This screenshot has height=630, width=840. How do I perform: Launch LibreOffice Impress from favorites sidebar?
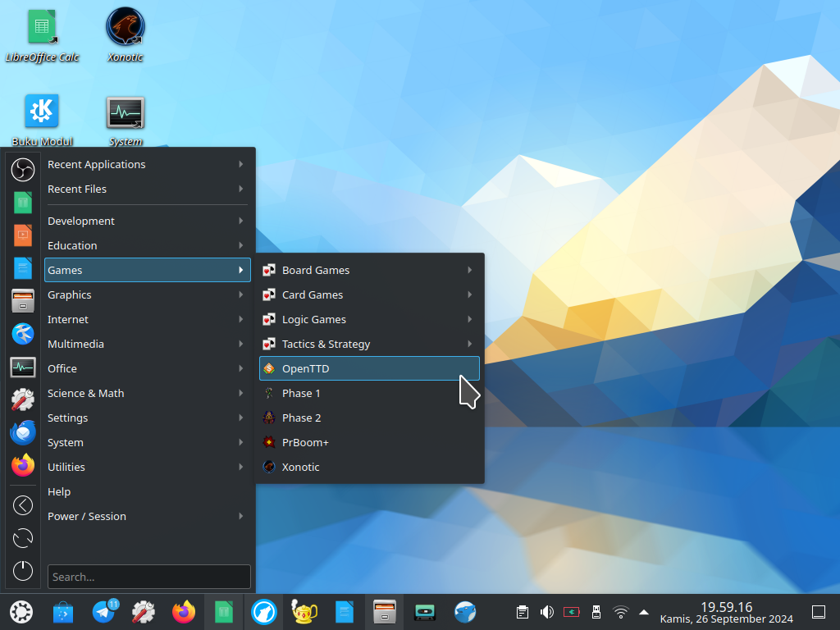coord(22,235)
